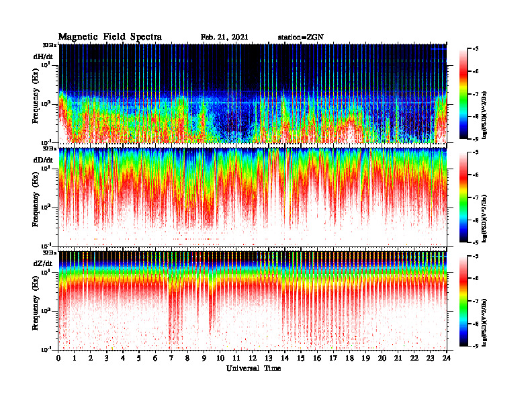Click hour '6' on the Universal Time axis
This screenshot has width=532, height=411.
coord(155,359)
